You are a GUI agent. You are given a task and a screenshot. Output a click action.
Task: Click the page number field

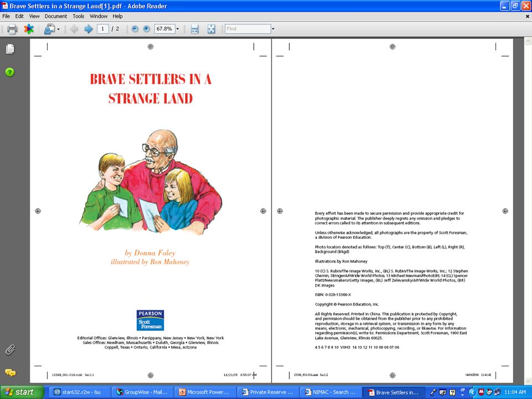point(103,29)
